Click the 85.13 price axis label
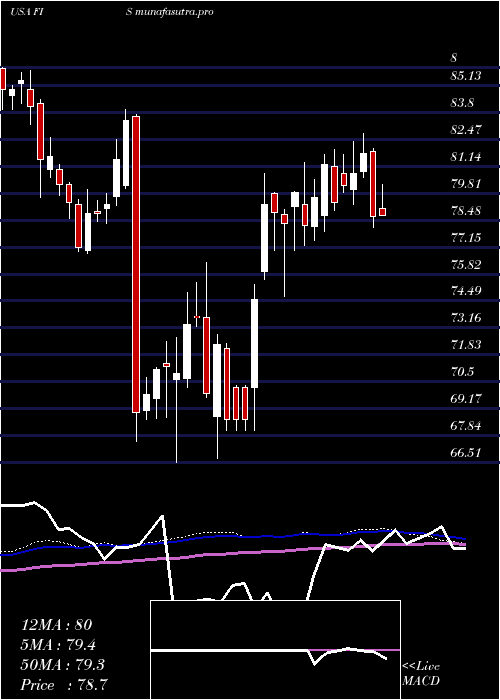 click(466, 76)
